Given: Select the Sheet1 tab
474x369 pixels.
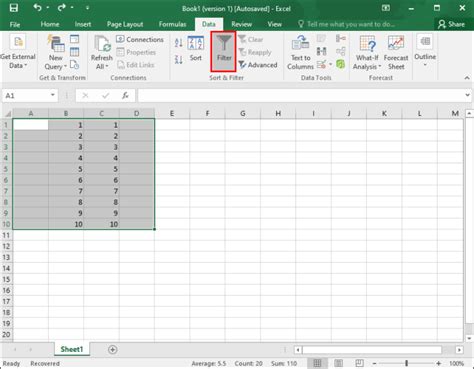Looking at the screenshot, I should pos(72,349).
